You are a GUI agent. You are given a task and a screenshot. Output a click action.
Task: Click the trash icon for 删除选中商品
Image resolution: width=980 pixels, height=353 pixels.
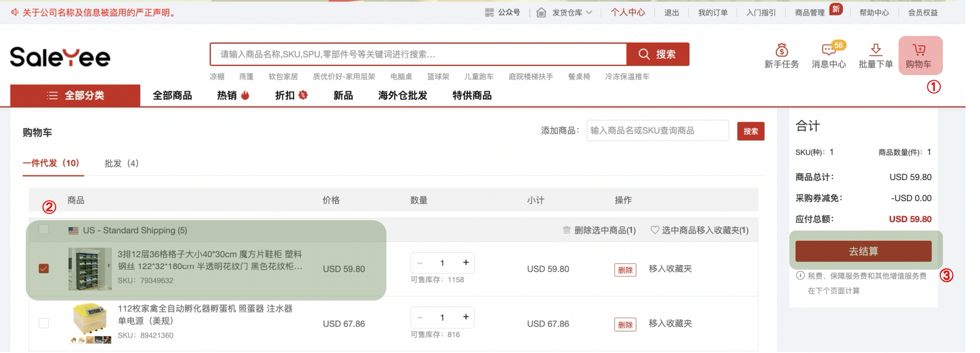click(x=567, y=230)
